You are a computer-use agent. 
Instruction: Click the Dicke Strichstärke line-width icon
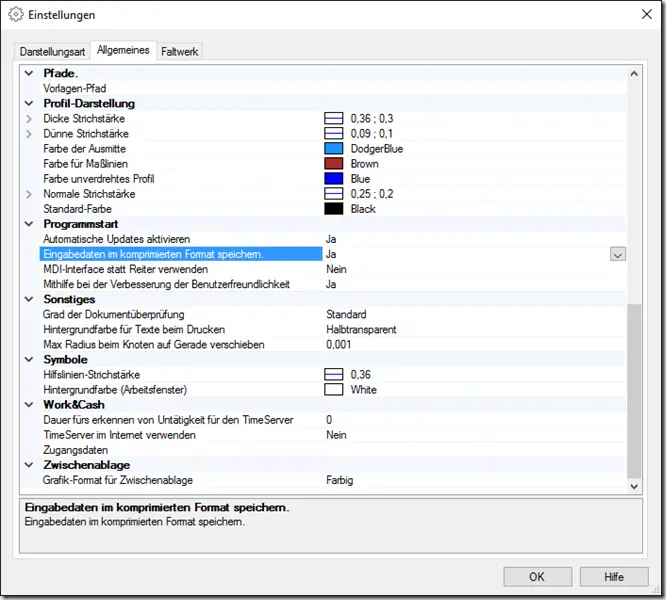click(333, 118)
